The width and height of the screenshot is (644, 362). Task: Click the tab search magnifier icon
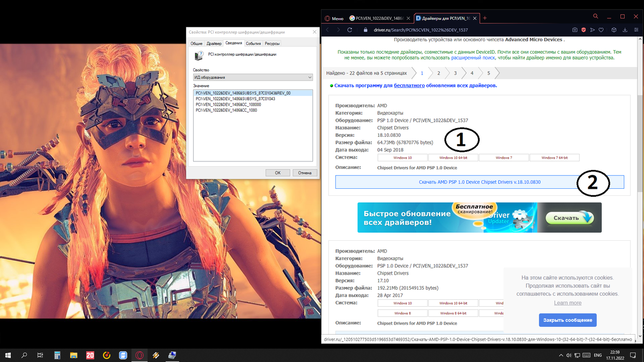click(x=596, y=17)
